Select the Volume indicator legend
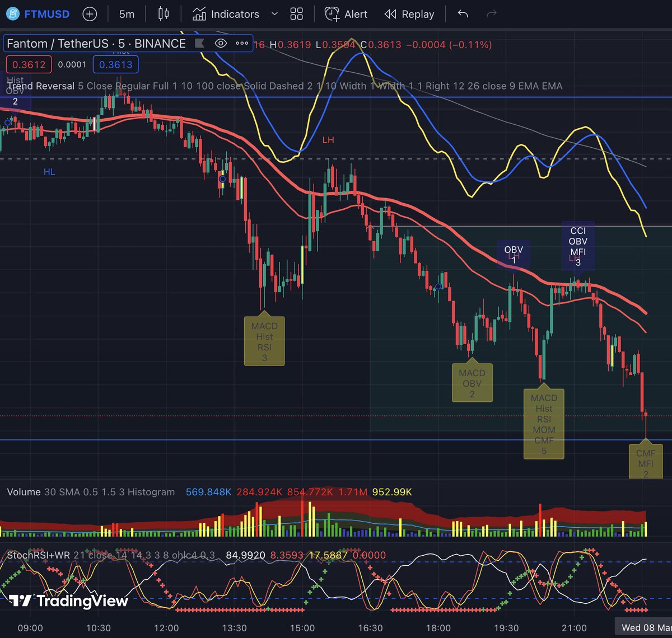672x638 pixels. point(24,492)
